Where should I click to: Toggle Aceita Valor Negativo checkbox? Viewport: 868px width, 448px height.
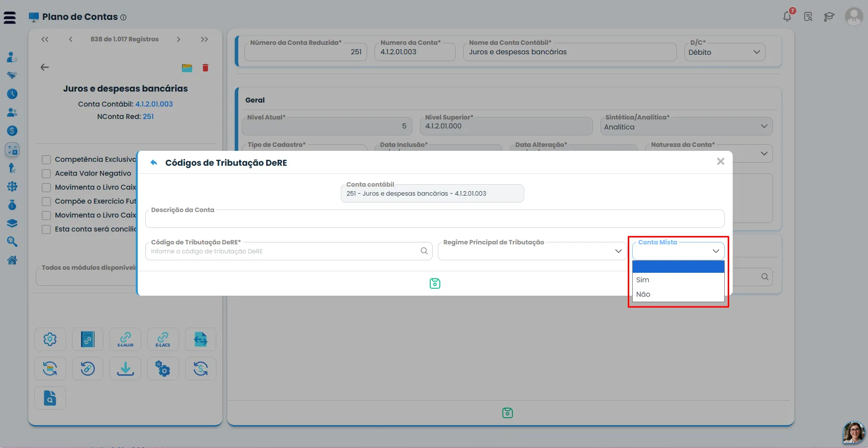[46, 174]
